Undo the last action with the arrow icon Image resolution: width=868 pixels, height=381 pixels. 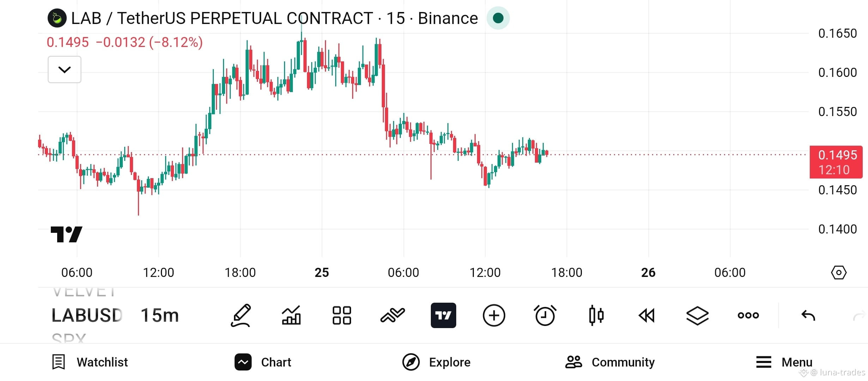coord(808,315)
